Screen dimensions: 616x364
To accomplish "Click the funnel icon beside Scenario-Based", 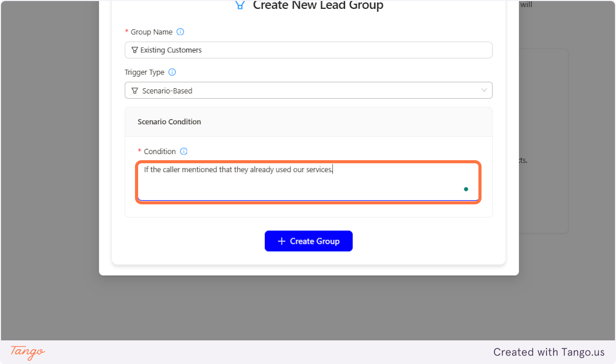I will click(x=135, y=91).
